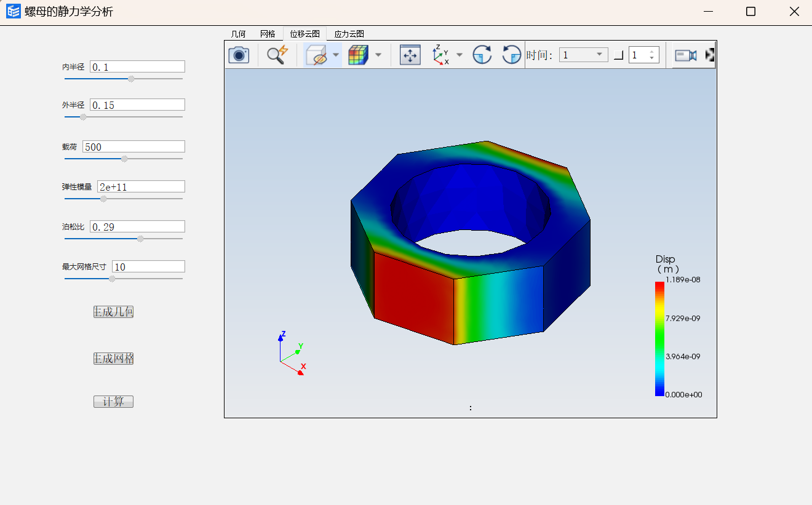Screen dimensions: 812x505
Task: Click the magnifier quick-zoom icon
Action: pos(277,55)
